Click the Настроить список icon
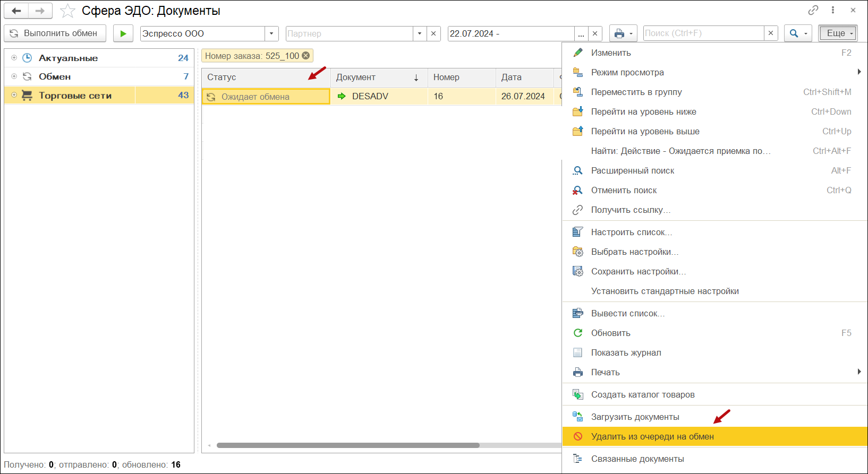This screenshot has height=474, width=868. (578, 232)
